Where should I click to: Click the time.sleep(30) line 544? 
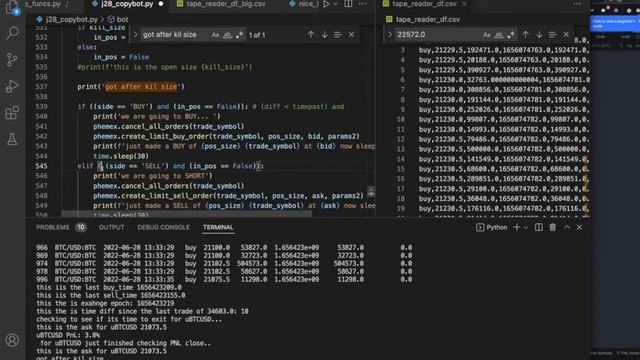click(x=121, y=156)
